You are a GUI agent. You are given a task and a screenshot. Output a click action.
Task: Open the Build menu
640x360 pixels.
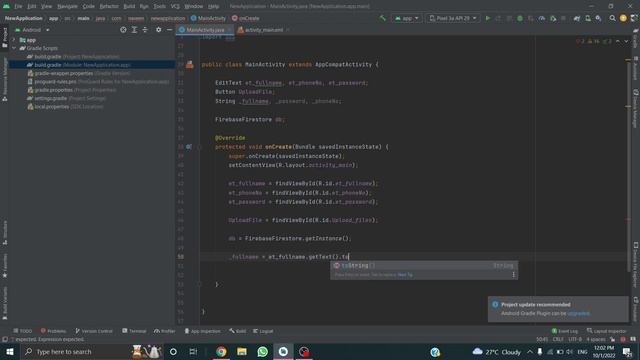pos(129,7)
